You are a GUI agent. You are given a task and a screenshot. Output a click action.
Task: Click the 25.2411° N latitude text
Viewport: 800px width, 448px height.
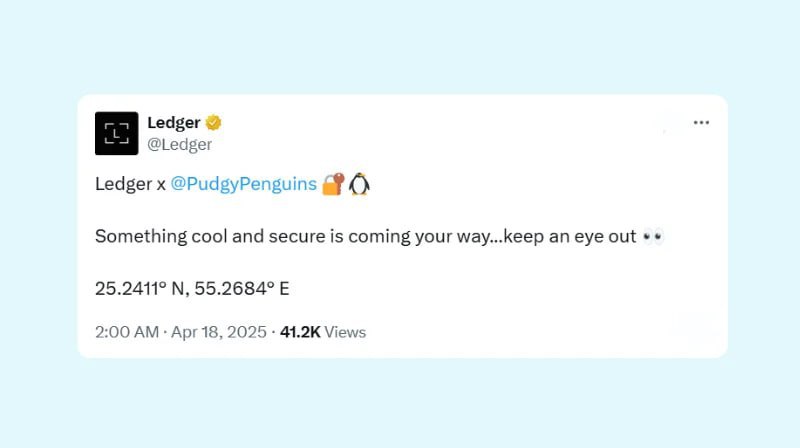click(140, 288)
